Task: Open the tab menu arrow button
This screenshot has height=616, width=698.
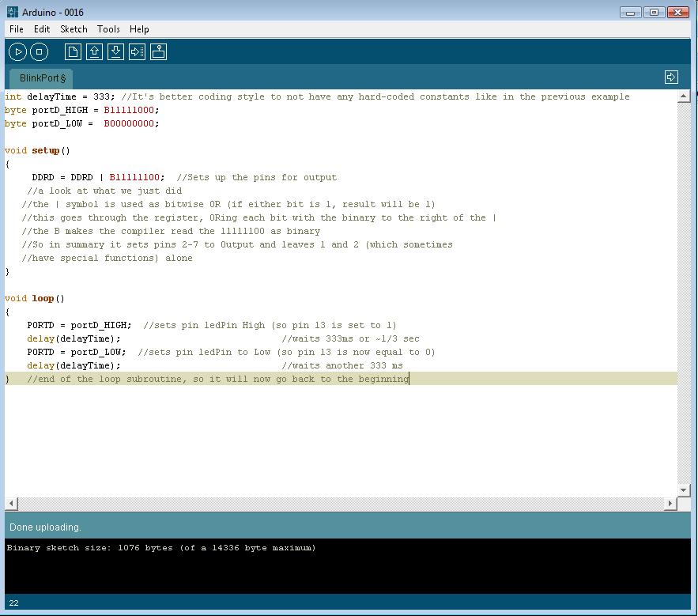Action: pyautogui.click(x=671, y=77)
